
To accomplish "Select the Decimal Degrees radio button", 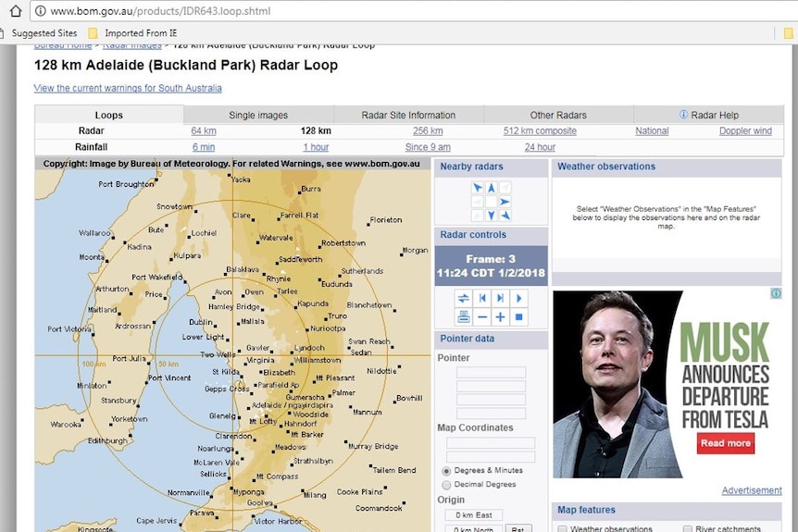I will pos(446,485).
